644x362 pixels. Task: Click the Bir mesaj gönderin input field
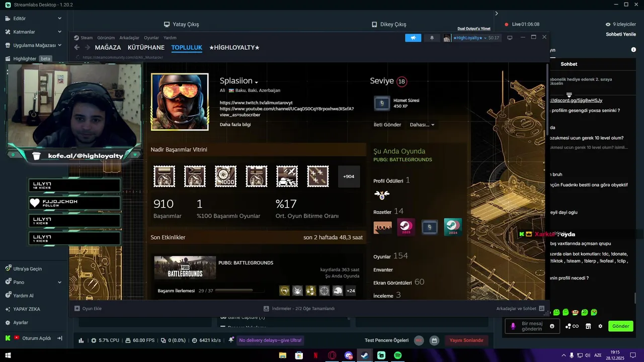[532, 326]
